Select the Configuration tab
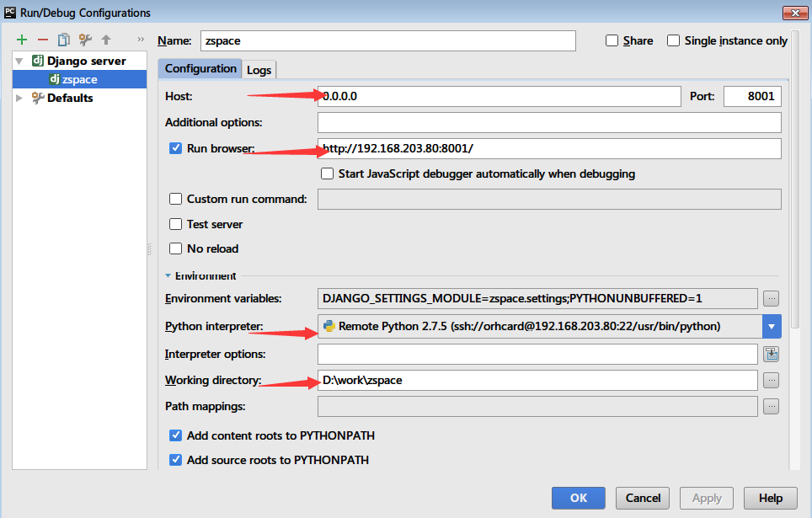The width and height of the screenshot is (812, 518). (200, 68)
